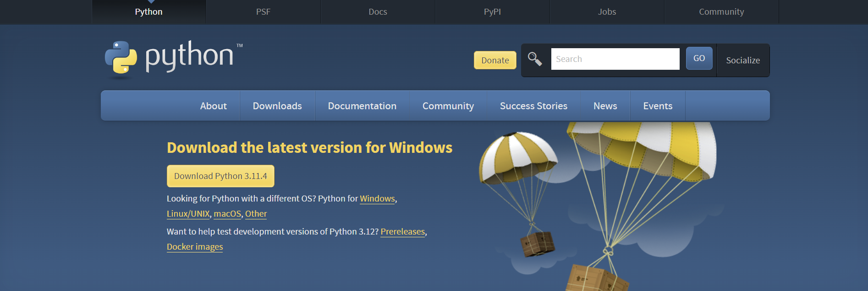
Task: Follow the Linux/UNIX link
Action: click(188, 214)
